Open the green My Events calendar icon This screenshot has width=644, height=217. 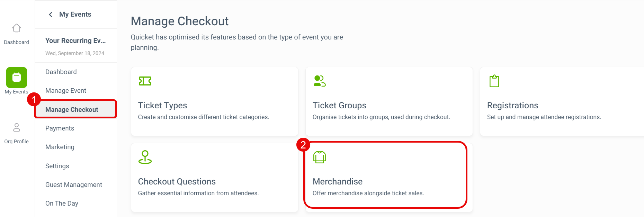click(x=16, y=77)
